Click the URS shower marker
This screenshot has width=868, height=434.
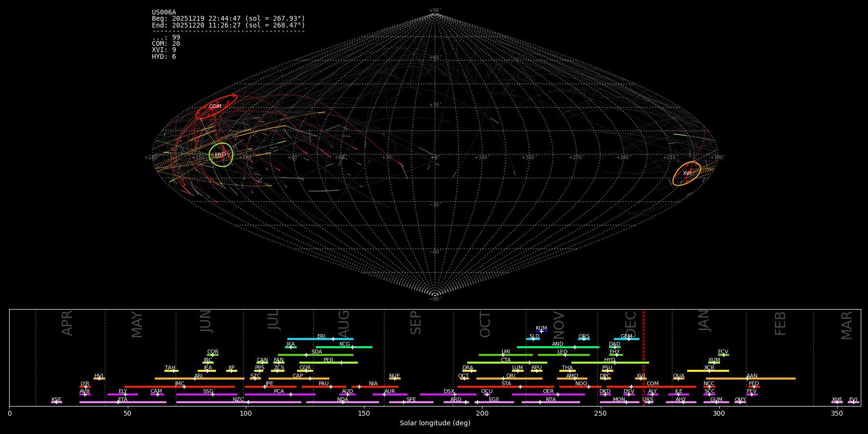(649, 402)
